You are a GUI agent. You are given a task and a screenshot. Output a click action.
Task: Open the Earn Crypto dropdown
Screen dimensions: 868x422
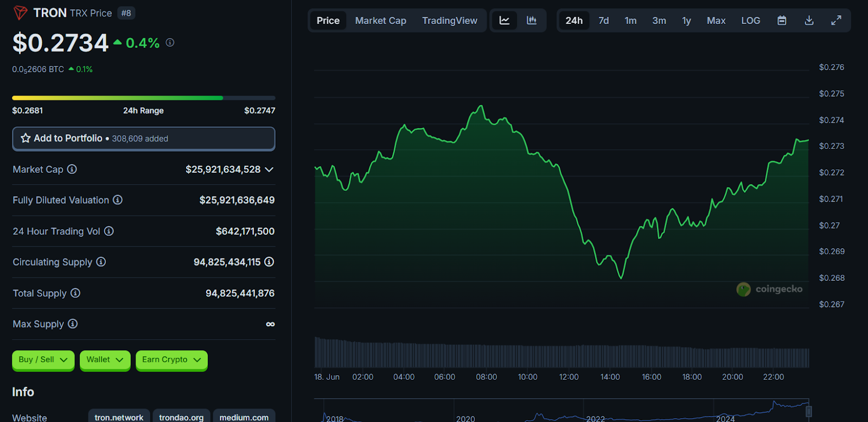pyautogui.click(x=171, y=360)
